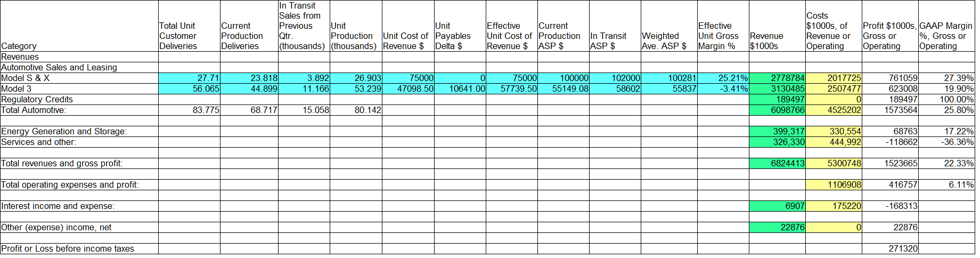Click green revenue cell 2778784

[778, 78]
